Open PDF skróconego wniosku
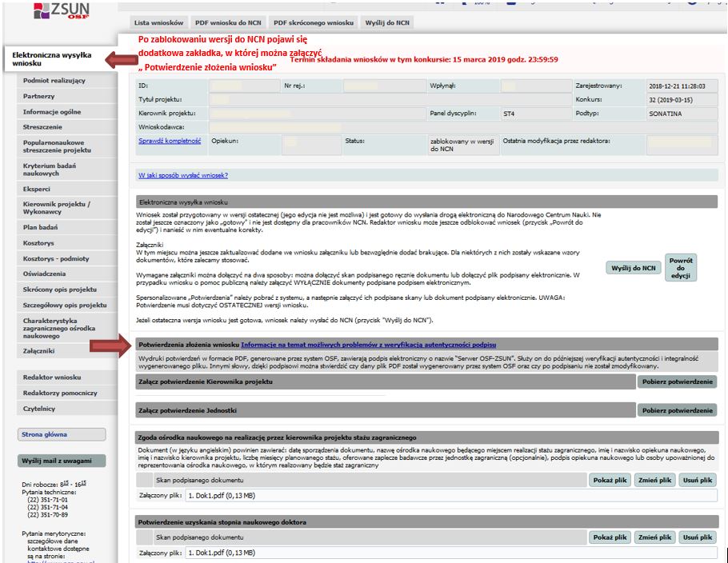728x563 pixels. tap(314, 22)
